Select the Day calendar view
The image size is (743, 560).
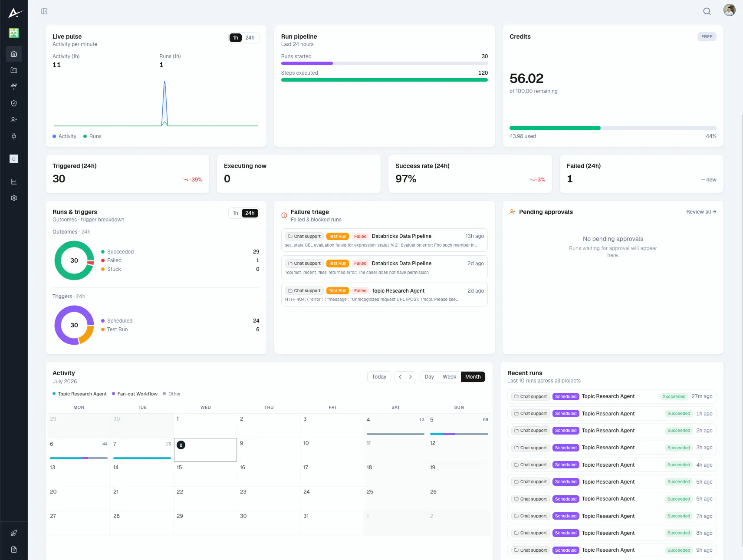click(x=429, y=377)
